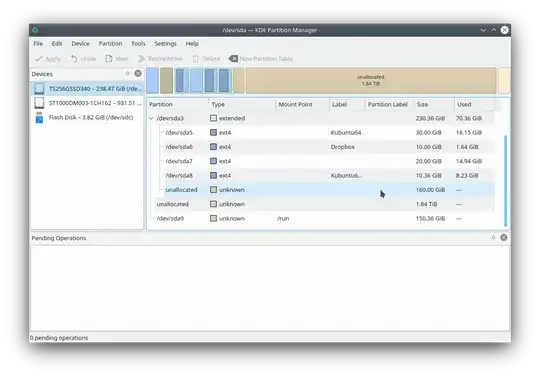
Task: Float the Devices panel
Action: (x=128, y=73)
